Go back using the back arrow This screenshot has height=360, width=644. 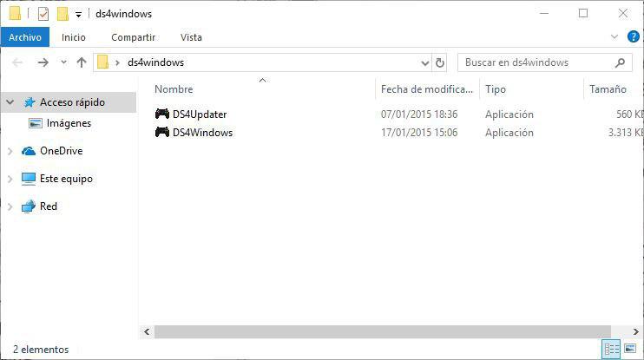[17, 62]
